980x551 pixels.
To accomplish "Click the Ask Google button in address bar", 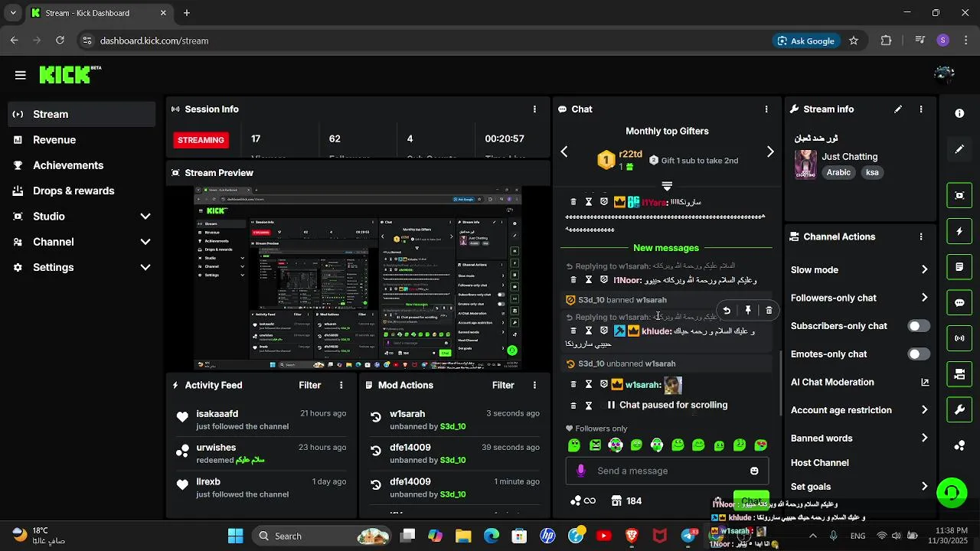I will tap(805, 41).
